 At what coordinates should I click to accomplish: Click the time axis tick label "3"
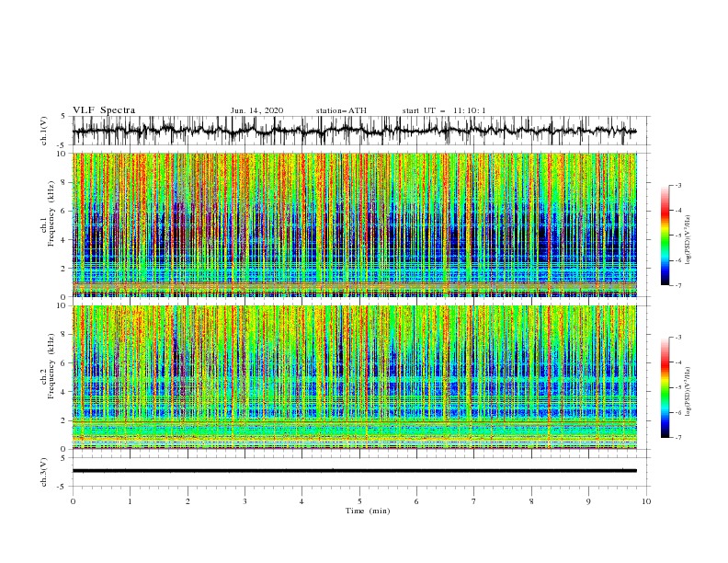click(245, 501)
